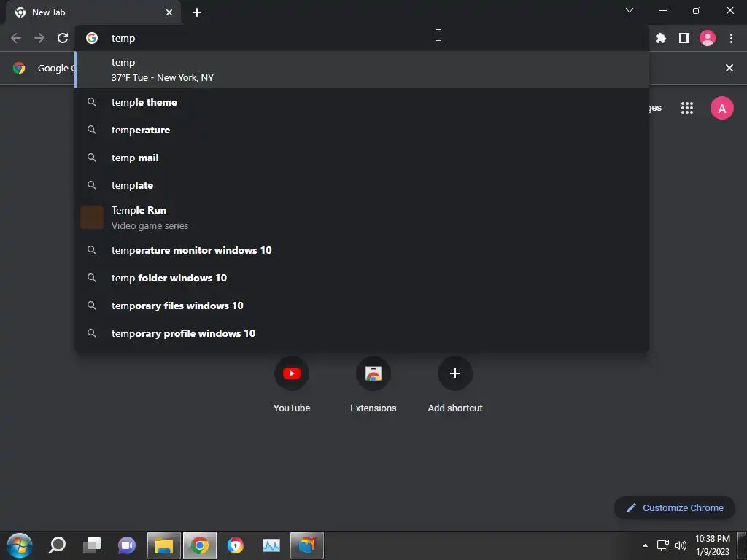Image resolution: width=747 pixels, height=560 pixels.
Task: Click the browser Forward arrow
Action: click(39, 38)
